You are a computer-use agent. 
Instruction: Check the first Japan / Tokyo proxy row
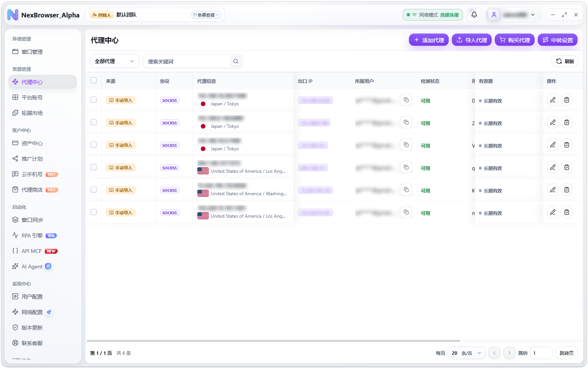[94, 100]
